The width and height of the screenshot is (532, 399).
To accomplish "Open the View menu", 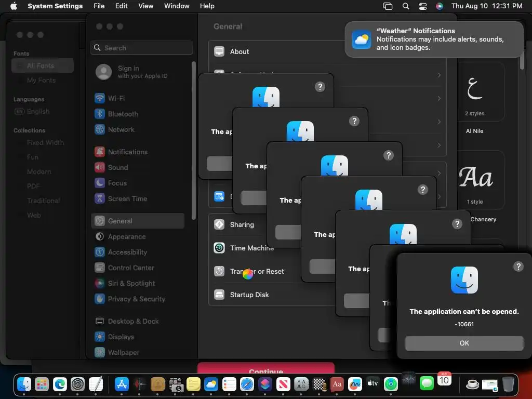I will (x=145, y=6).
